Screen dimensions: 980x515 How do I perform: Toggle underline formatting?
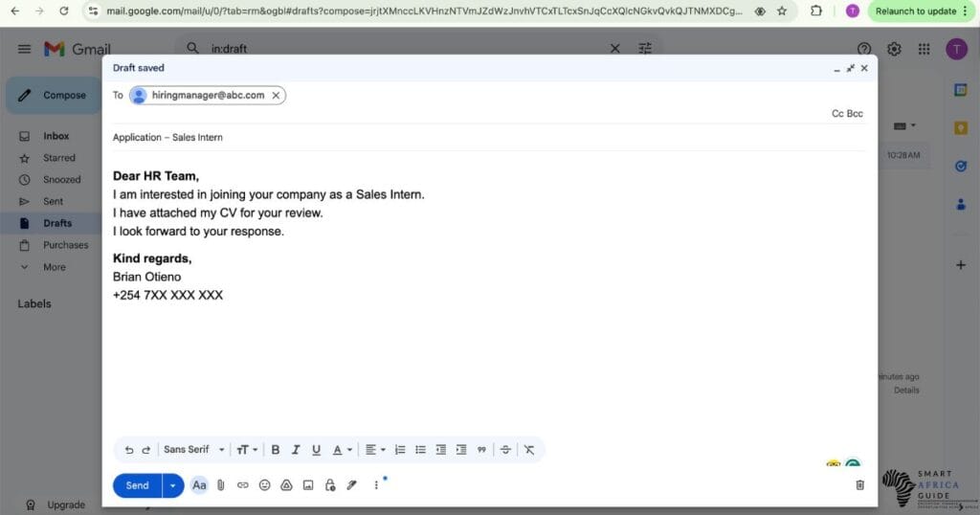tap(316, 450)
